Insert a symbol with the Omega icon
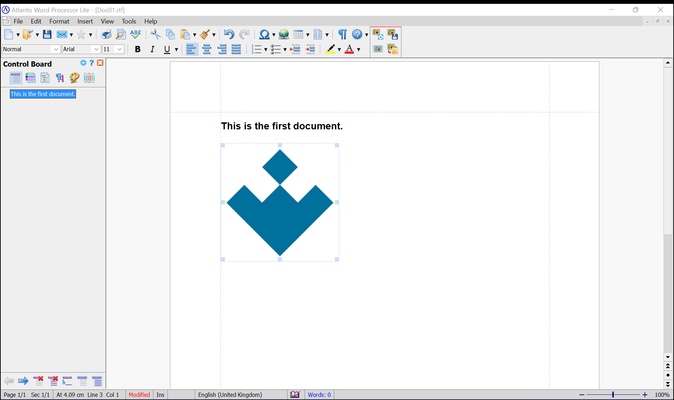674x400 pixels. coord(264,34)
